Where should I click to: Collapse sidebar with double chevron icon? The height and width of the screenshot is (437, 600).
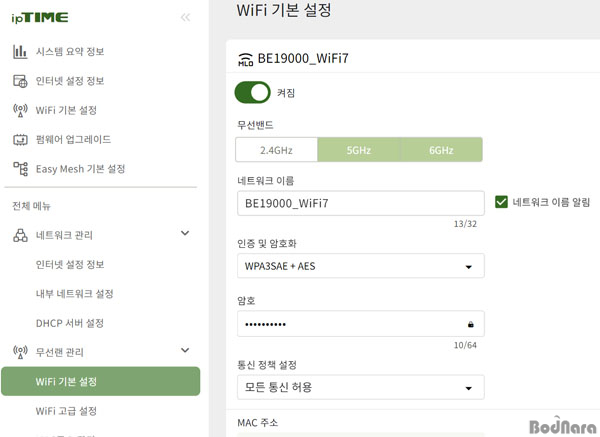(x=186, y=17)
